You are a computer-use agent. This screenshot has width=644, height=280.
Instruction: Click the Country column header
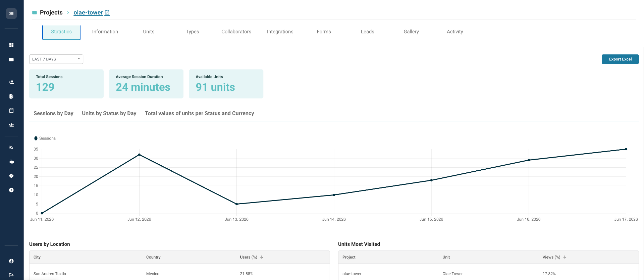click(x=153, y=257)
